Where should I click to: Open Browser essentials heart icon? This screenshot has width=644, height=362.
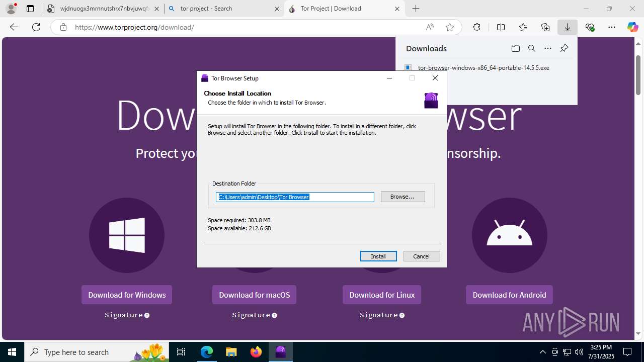coord(590,27)
